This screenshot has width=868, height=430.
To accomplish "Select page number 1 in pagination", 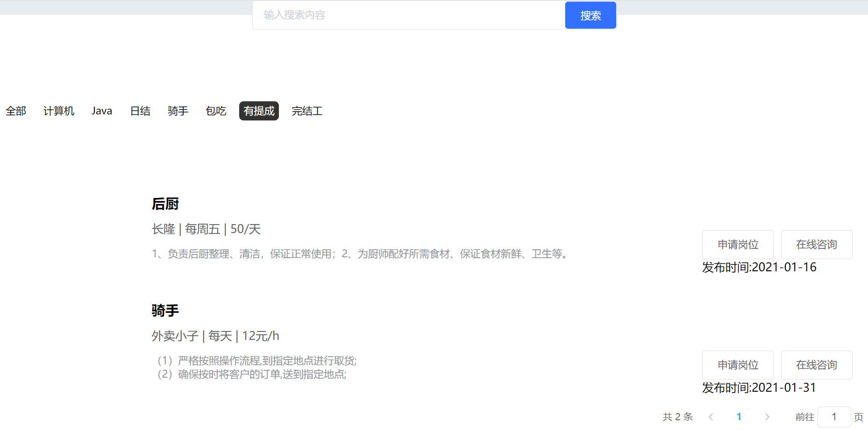I will tap(739, 417).
